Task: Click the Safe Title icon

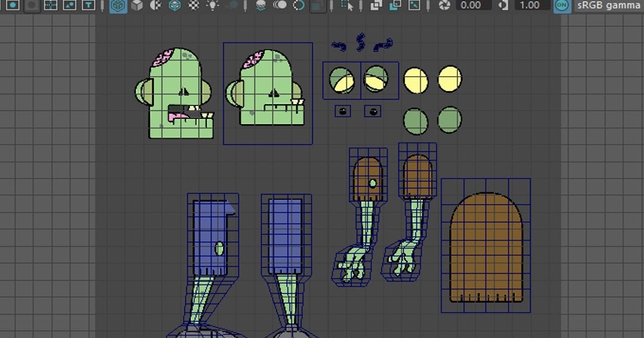Action: (89, 5)
